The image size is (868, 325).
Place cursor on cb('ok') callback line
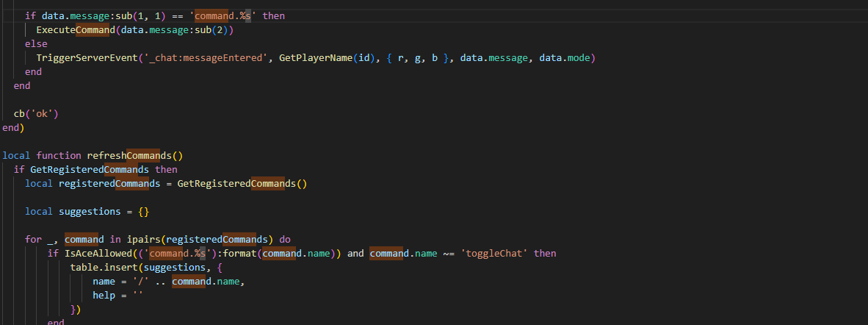[x=36, y=113]
